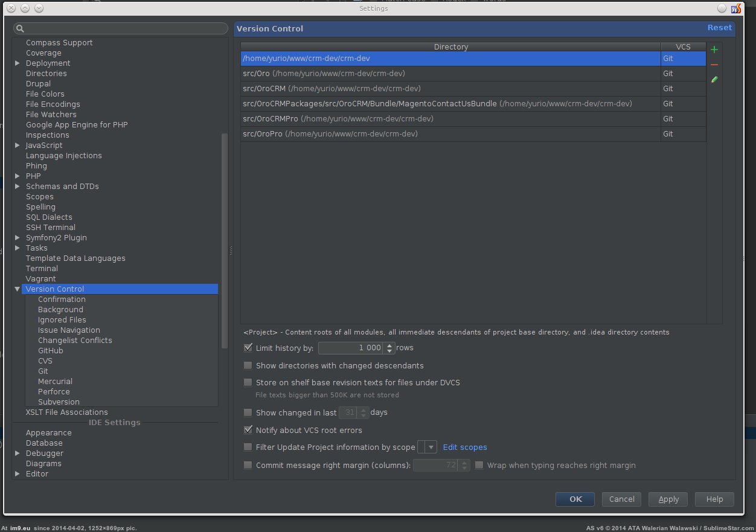Image resolution: width=756 pixels, height=532 pixels.
Task: Click the PhpStorm icon in title bar
Action: click(x=735, y=8)
